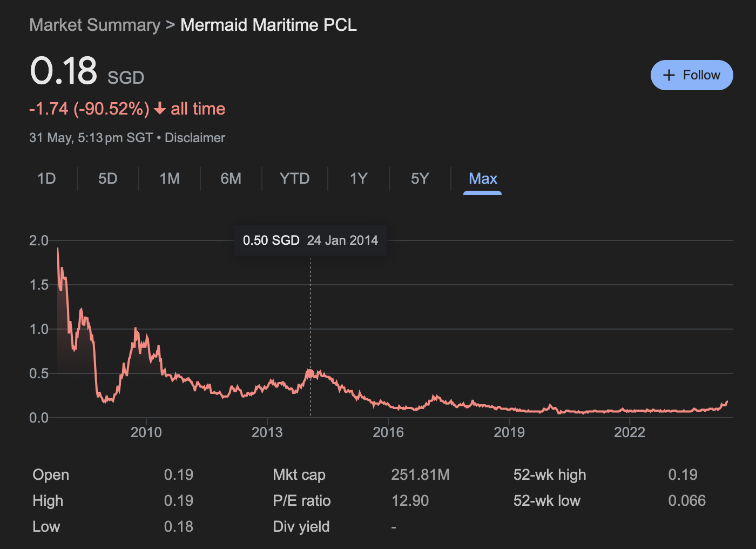Click the 2016 x-axis label
Screen dimensions: 756x549
point(388,432)
